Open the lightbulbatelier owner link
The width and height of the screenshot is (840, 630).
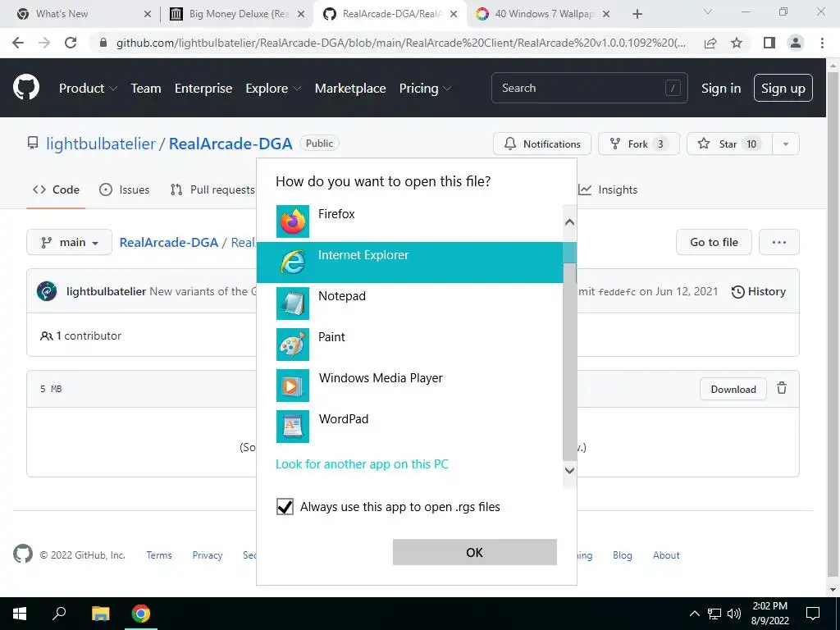pyautogui.click(x=101, y=144)
